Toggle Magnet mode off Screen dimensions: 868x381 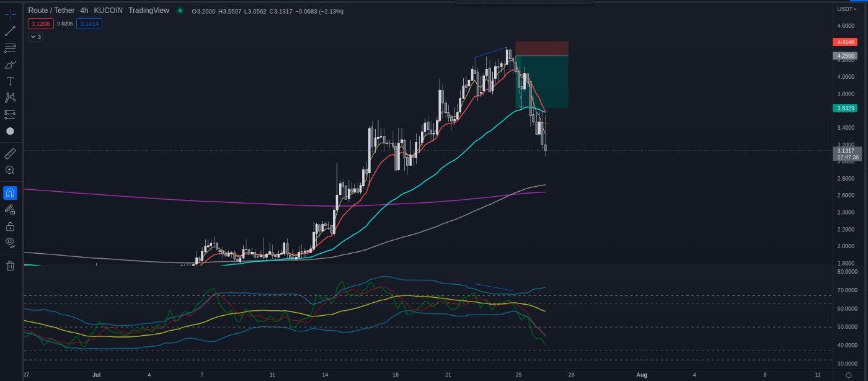tap(10, 193)
